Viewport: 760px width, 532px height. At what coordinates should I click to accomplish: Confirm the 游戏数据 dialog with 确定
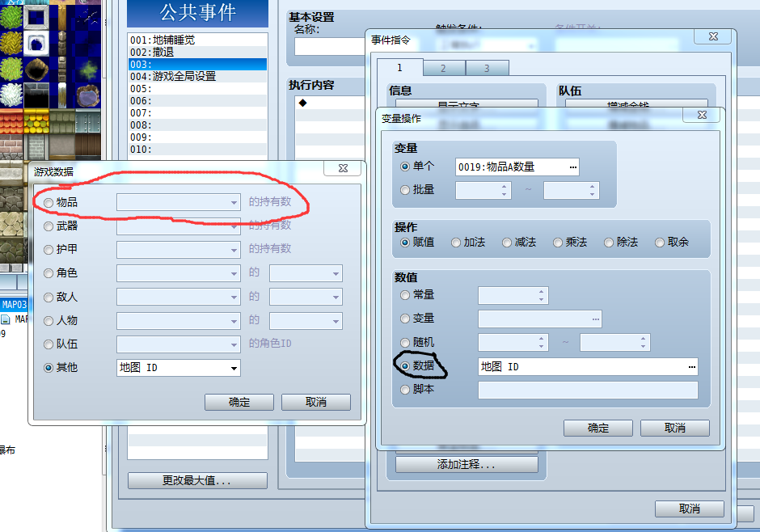pyautogui.click(x=239, y=402)
